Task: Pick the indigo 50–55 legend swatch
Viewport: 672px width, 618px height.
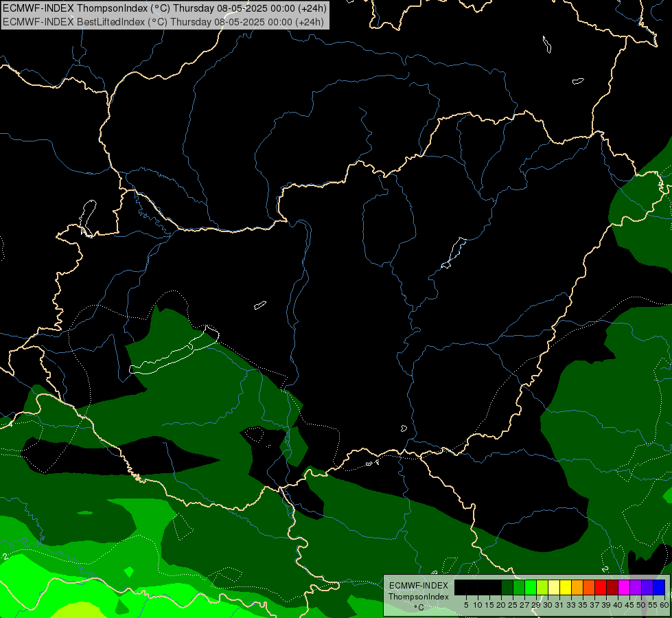Action: click(647, 587)
